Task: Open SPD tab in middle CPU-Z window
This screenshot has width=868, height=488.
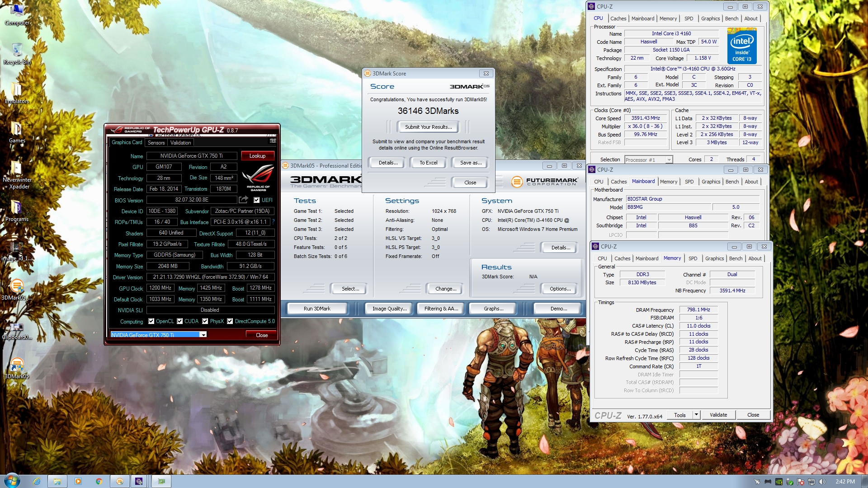Action: [x=689, y=182]
